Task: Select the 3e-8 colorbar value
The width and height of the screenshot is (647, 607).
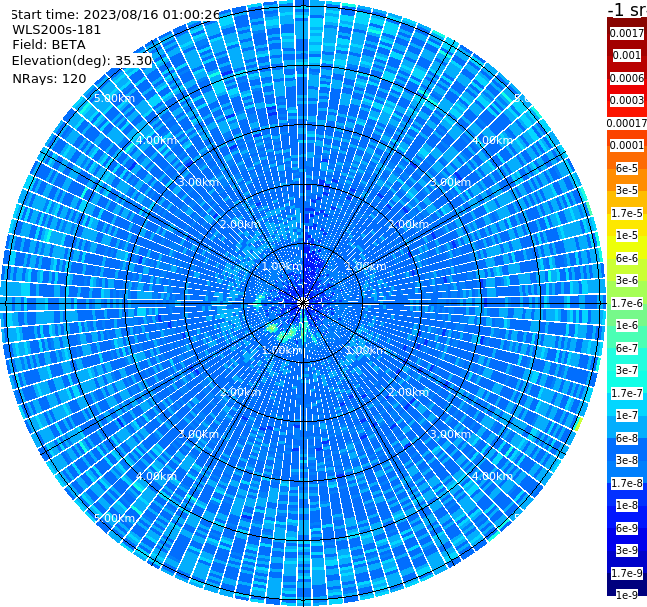Action: pos(627,460)
